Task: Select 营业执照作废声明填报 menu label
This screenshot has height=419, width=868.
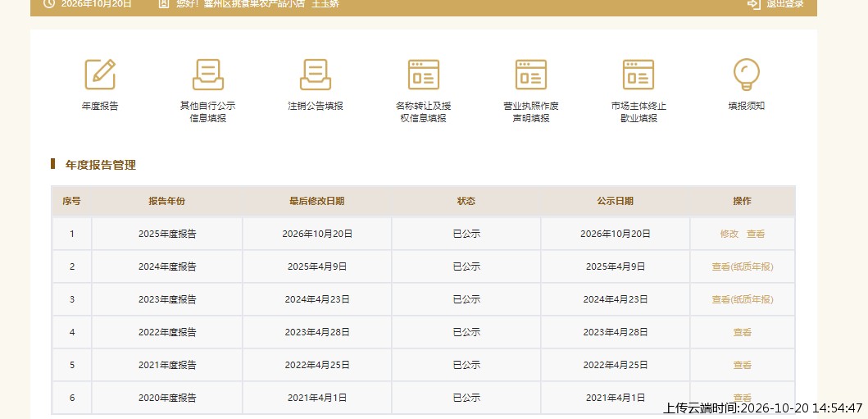Action: pos(531,112)
